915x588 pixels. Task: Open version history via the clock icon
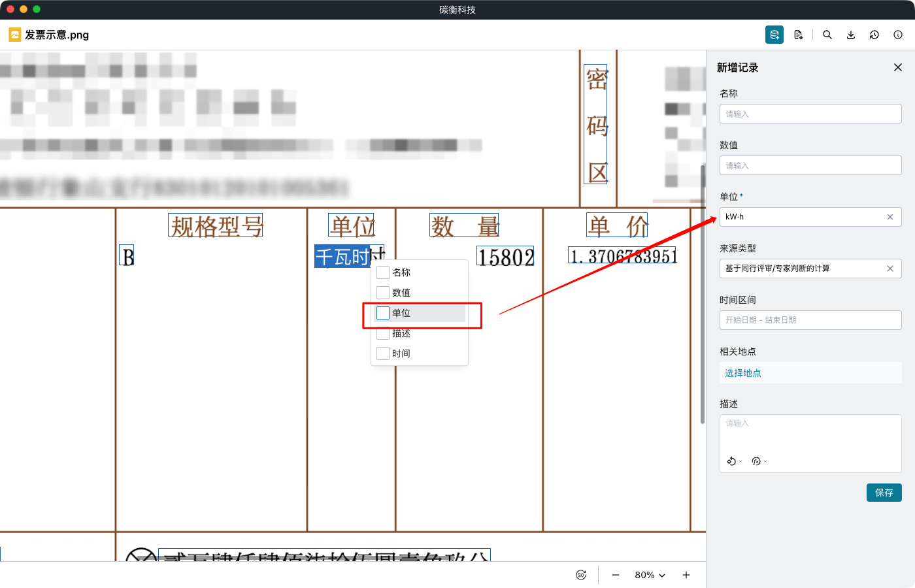click(x=874, y=35)
